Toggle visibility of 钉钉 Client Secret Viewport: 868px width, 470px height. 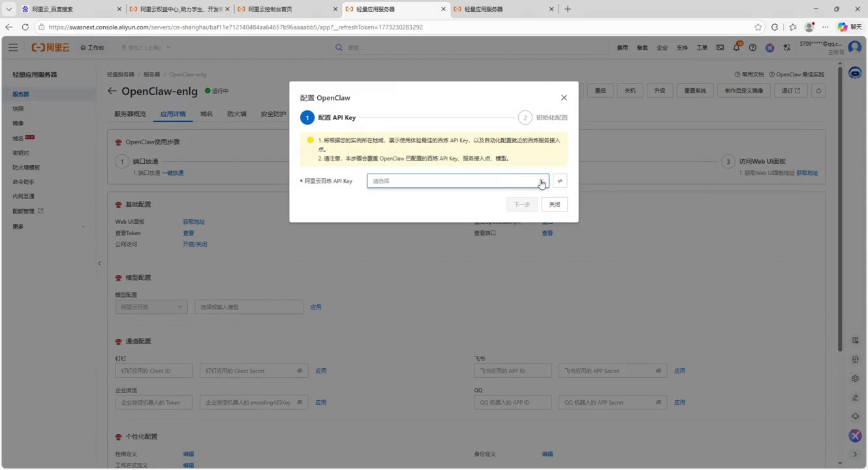pos(300,371)
